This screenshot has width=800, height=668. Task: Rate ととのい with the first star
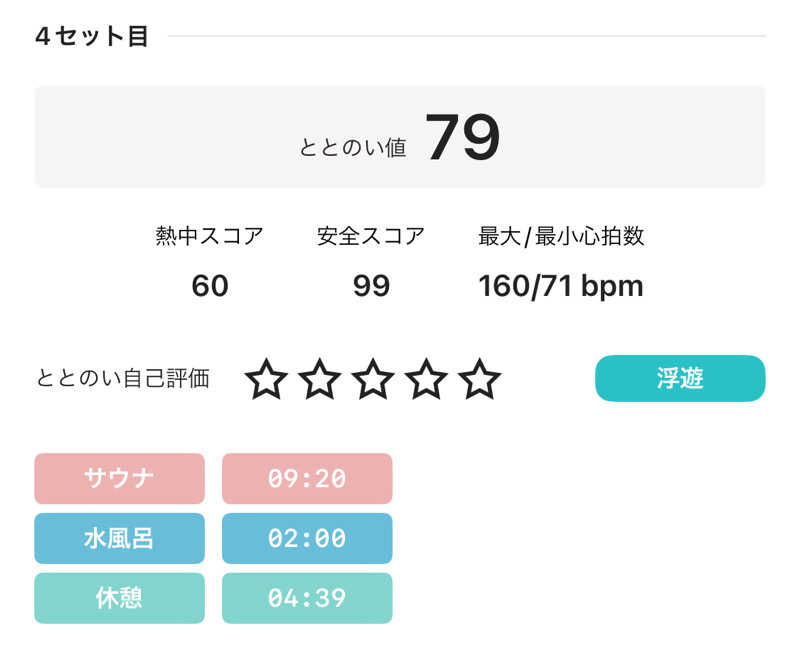click(x=266, y=380)
